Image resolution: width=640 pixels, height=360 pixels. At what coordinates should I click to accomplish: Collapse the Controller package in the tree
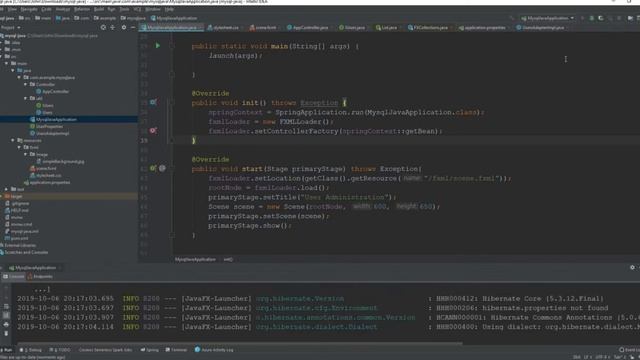coord(25,84)
